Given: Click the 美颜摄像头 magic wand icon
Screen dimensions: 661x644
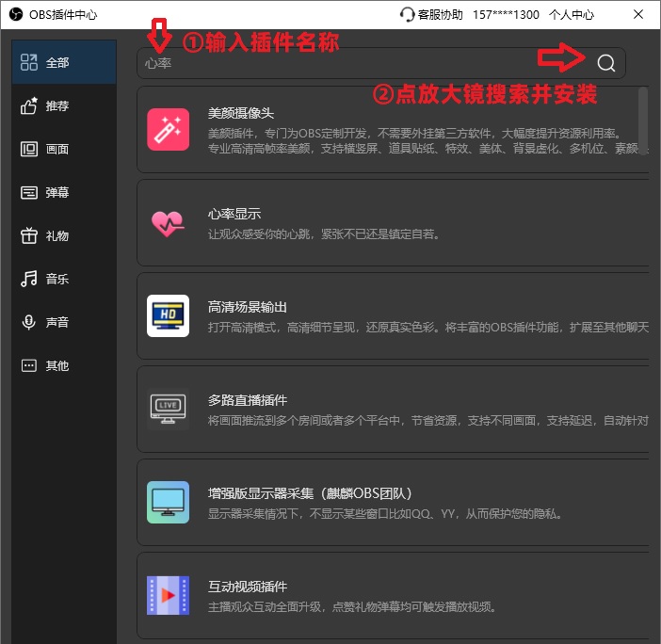Looking at the screenshot, I should 168,129.
